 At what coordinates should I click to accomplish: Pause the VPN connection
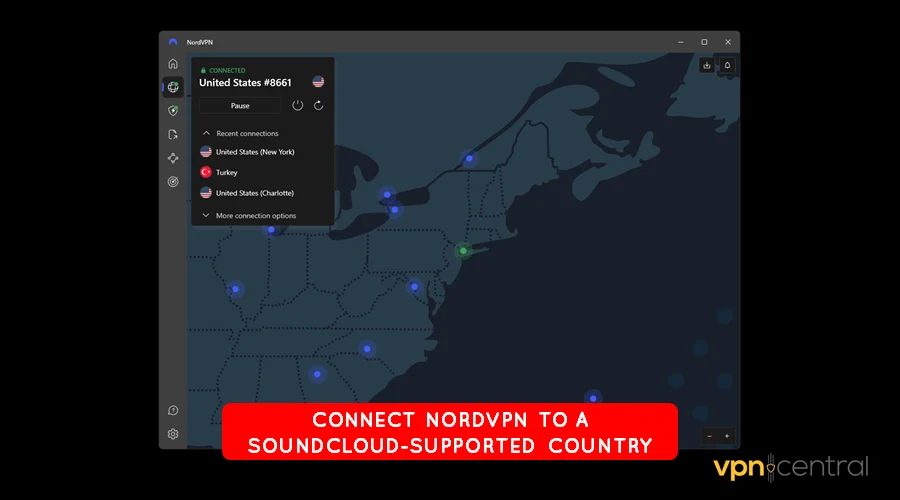(240, 106)
